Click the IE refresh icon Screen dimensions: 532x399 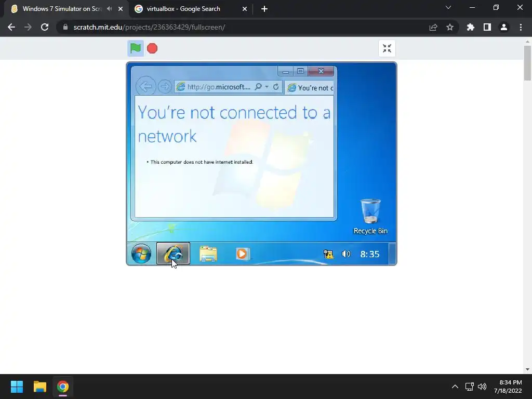[x=276, y=87]
